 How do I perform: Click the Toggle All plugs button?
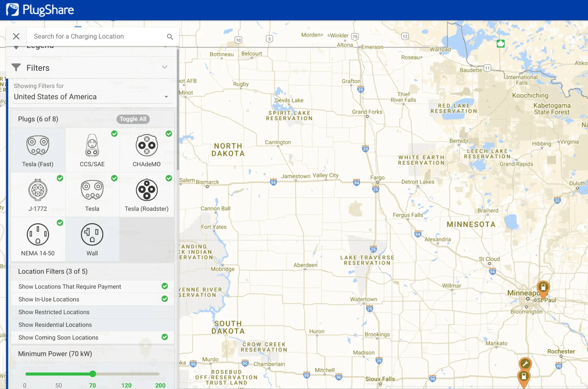pos(133,119)
